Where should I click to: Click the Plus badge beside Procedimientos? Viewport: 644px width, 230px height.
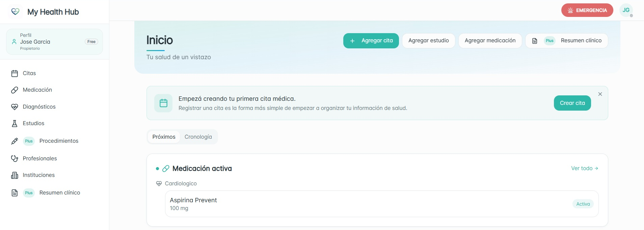pyautogui.click(x=29, y=141)
